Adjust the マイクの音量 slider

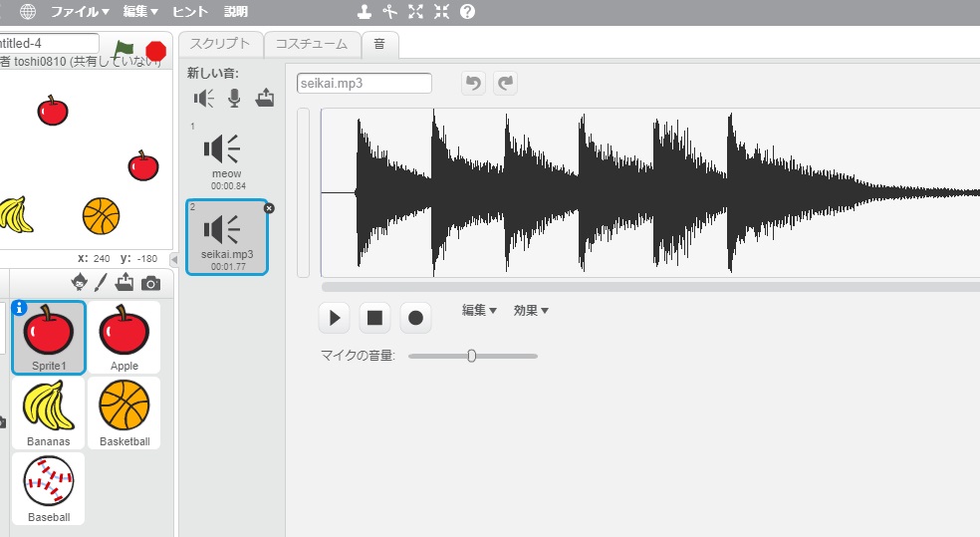click(472, 356)
